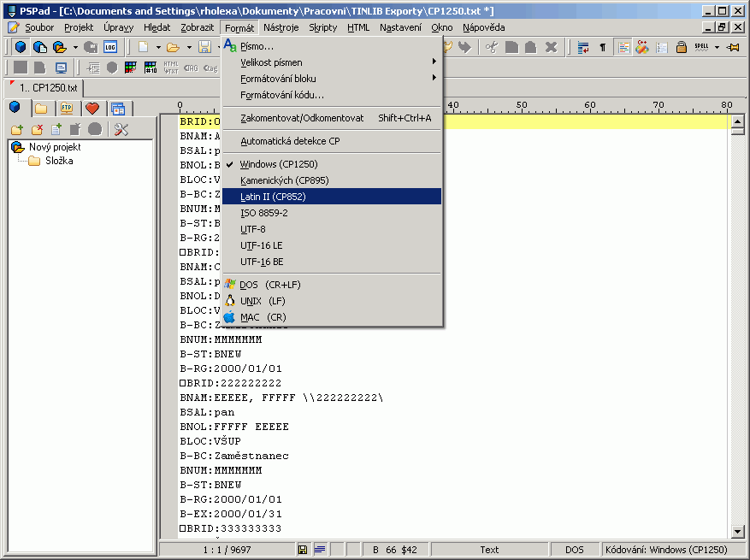The width and height of the screenshot is (750, 560).
Task: Select the Složka folder in project tree
Action: (58, 161)
